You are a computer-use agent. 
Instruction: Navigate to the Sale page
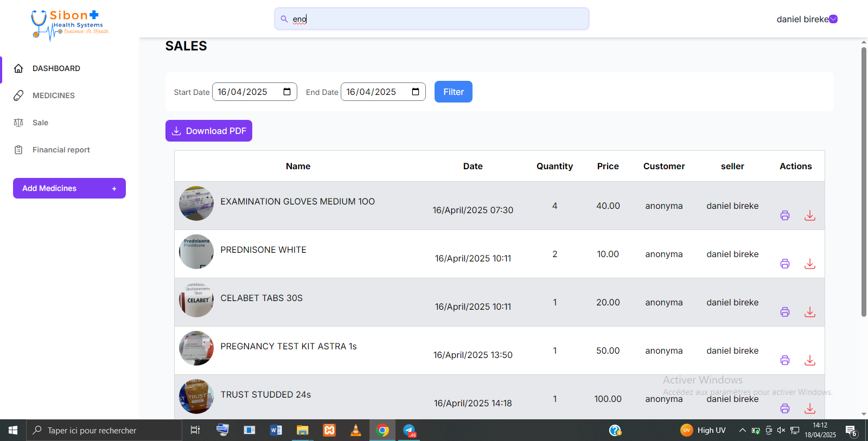click(40, 123)
